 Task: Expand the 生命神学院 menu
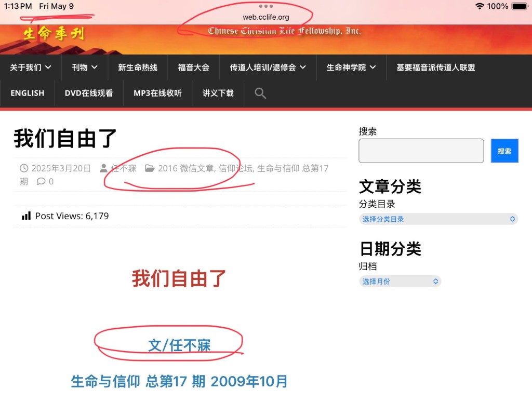point(351,68)
